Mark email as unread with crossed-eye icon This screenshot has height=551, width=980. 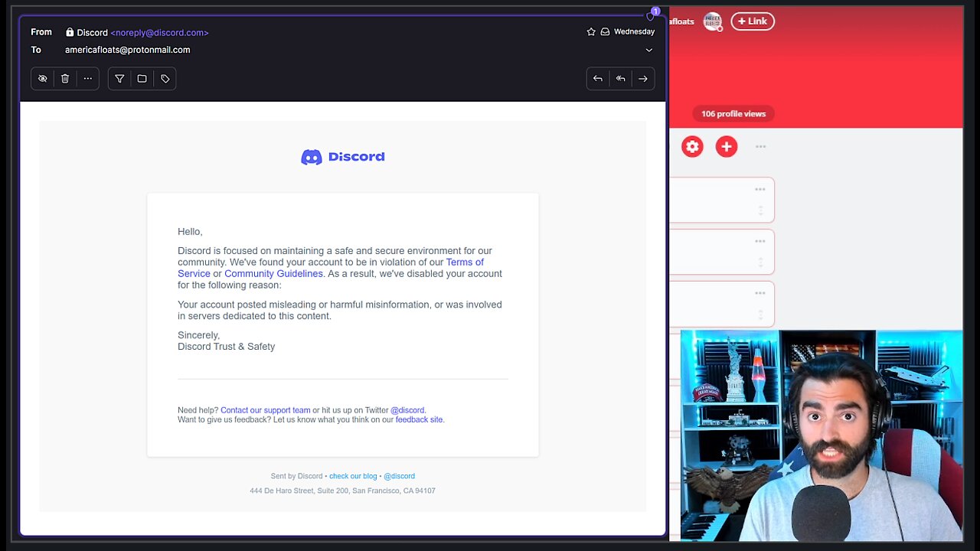tap(43, 79)
